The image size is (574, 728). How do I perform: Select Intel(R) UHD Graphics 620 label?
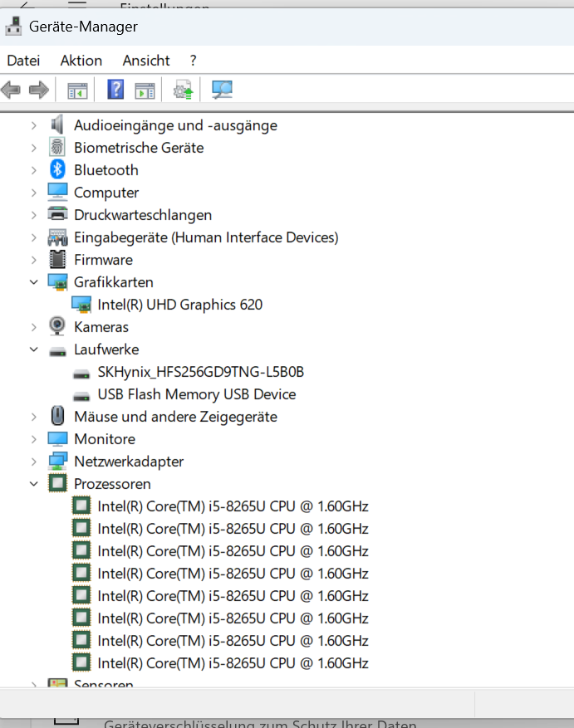180,305
